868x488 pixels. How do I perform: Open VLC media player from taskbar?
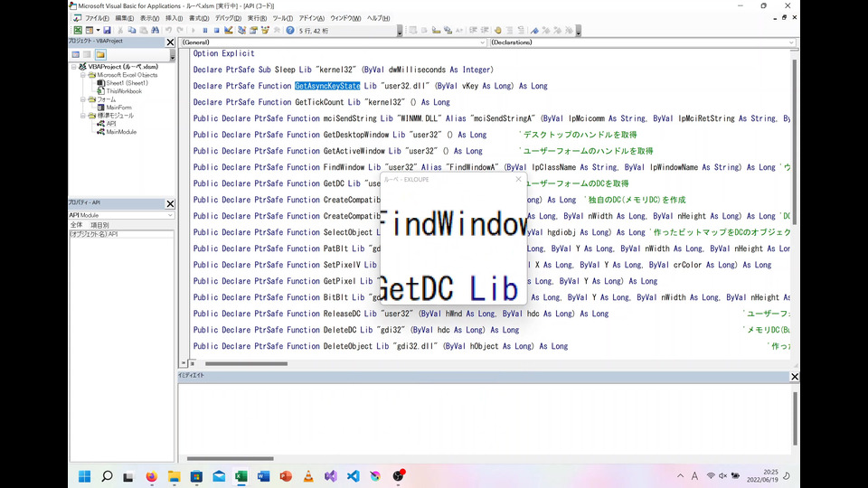click(308, 476)
